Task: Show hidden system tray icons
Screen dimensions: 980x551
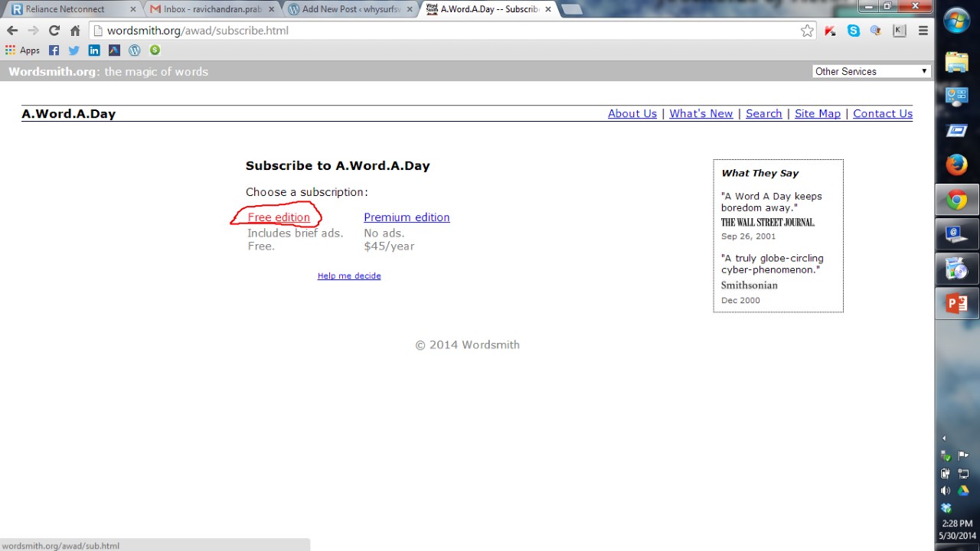Action: [944, 439]
